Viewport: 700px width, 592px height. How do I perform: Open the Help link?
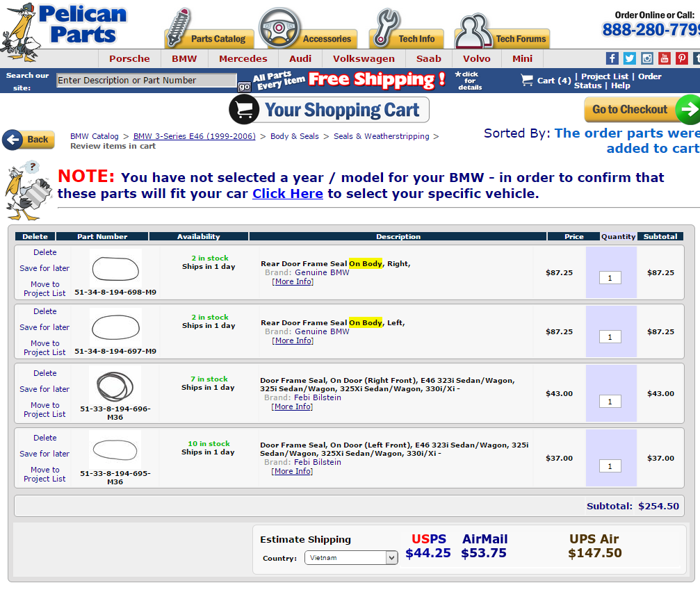click(x=621, y=85)
